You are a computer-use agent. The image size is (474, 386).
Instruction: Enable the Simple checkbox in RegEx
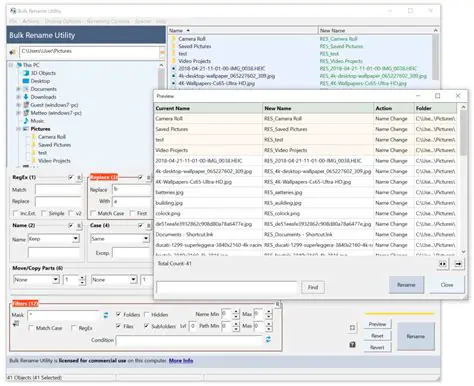tap(44, 213)
